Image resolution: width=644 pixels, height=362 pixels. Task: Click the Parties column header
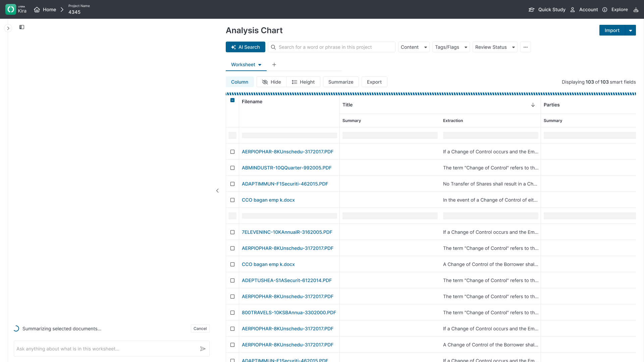pyautogui.click(x=551, y=105)
